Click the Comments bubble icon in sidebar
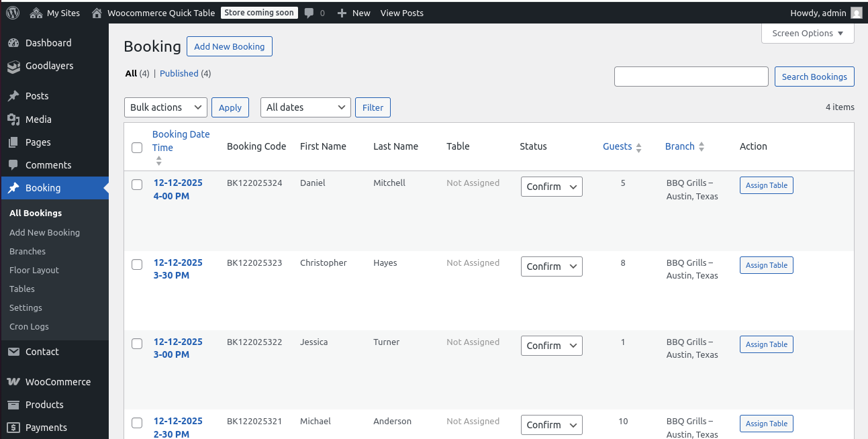The image size is (868, 439). (x=13, y=165)
